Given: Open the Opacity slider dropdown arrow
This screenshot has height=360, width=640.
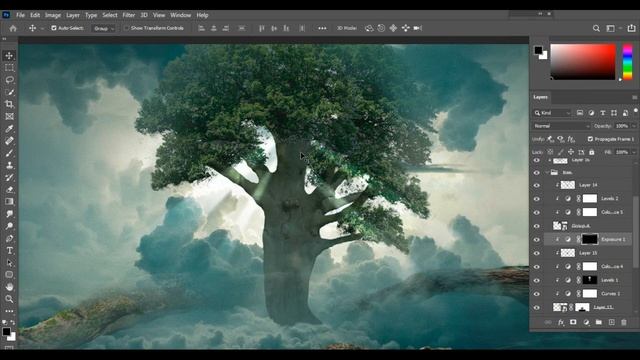Looking at the screenshot, I should [634, 126].
